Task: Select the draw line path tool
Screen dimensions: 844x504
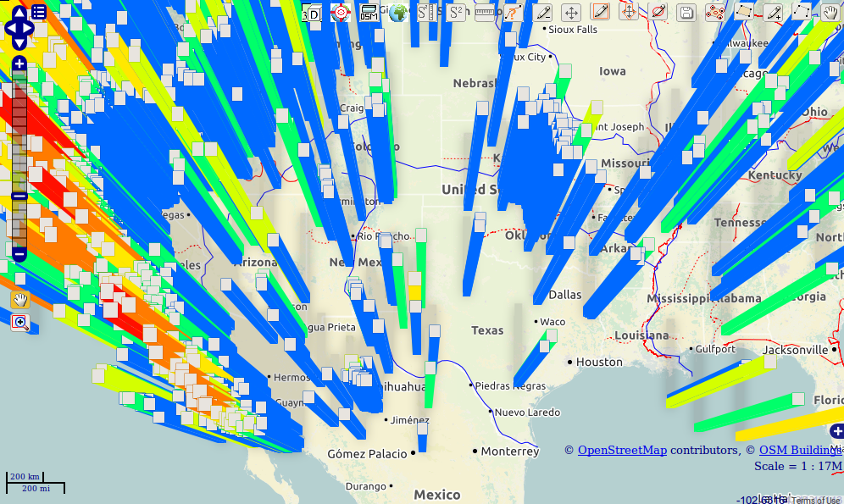Action: (x=802, y=12)
